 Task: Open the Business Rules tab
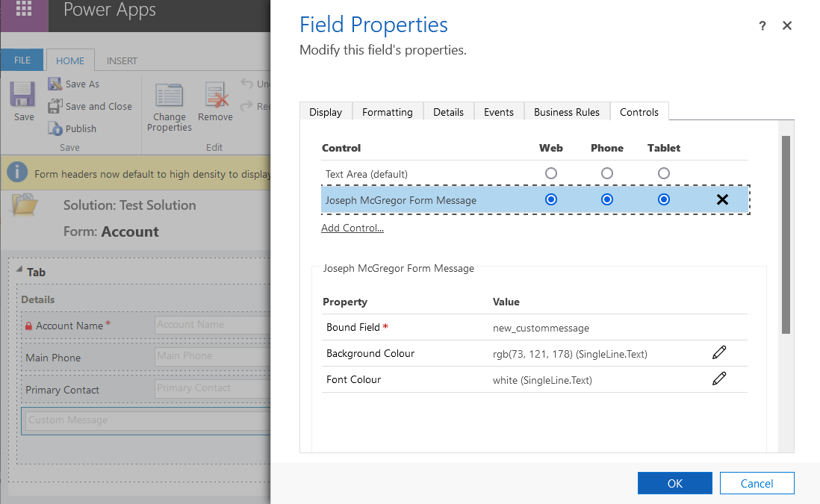(566, 112)
